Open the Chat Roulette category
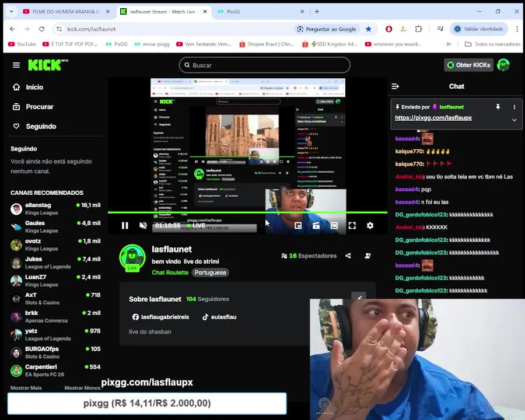This screenshot has width=525, height=420. click(x=170, y=272)
